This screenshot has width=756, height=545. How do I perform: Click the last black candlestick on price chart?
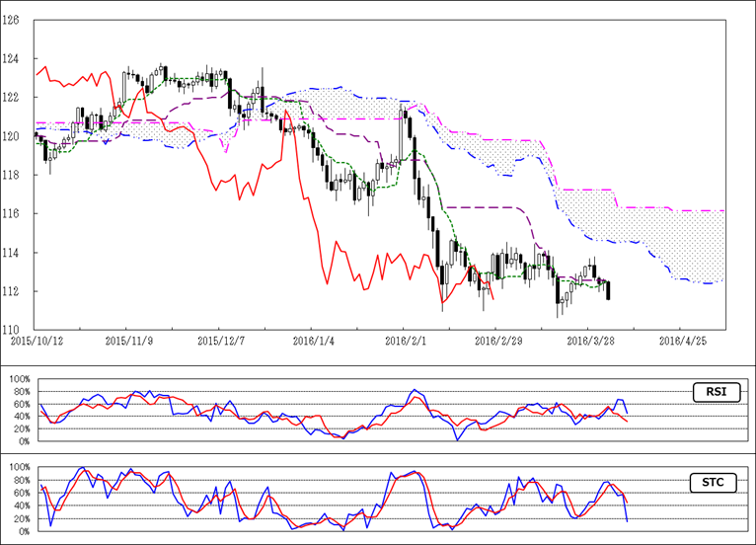(x=608, y=290)
